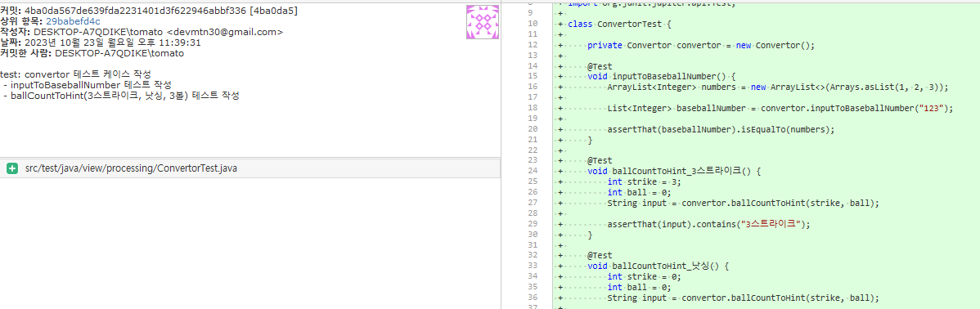The image size is (980, 309).
Task: Open parent commit link 29babefd4c
Action: tap(73, 21)
